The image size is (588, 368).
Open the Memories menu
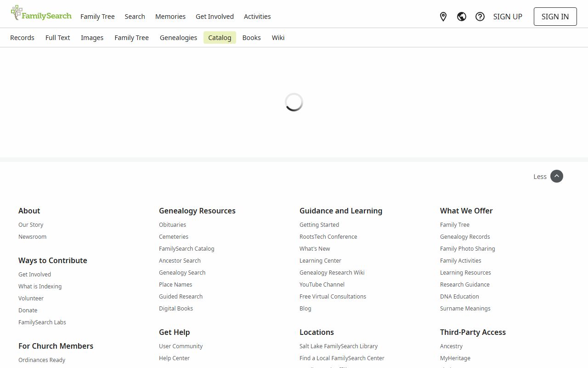170,17
